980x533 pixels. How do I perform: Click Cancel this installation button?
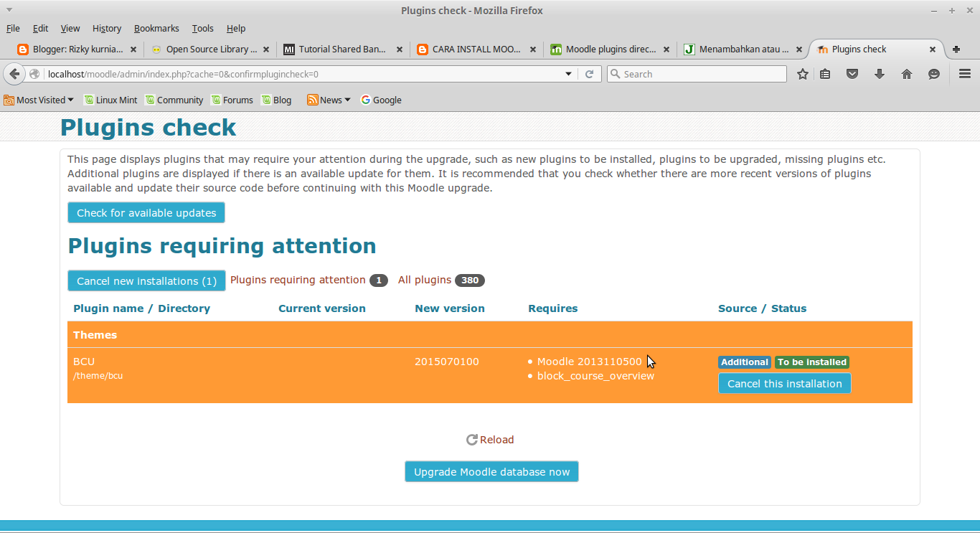click(785, 384)
